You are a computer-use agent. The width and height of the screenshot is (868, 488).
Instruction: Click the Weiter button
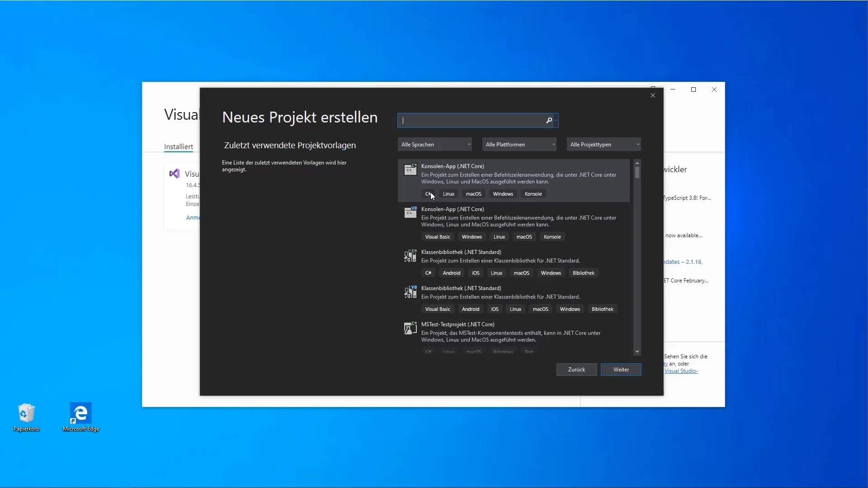621,370
